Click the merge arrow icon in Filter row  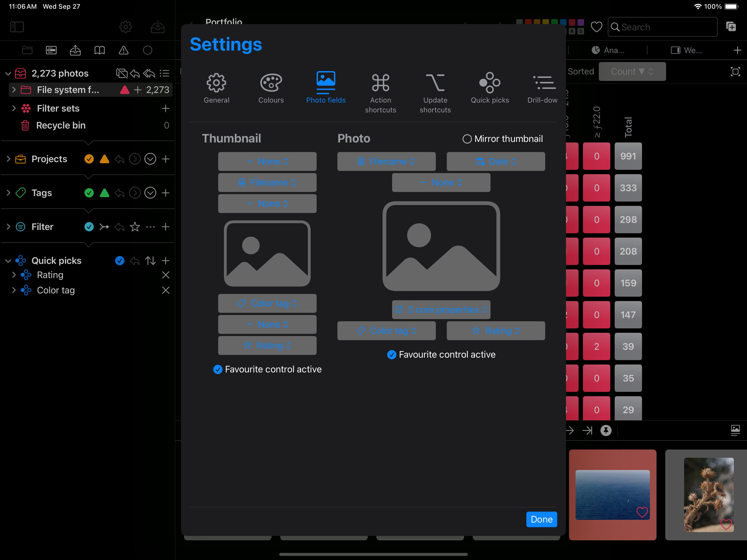tap(104, 227)
